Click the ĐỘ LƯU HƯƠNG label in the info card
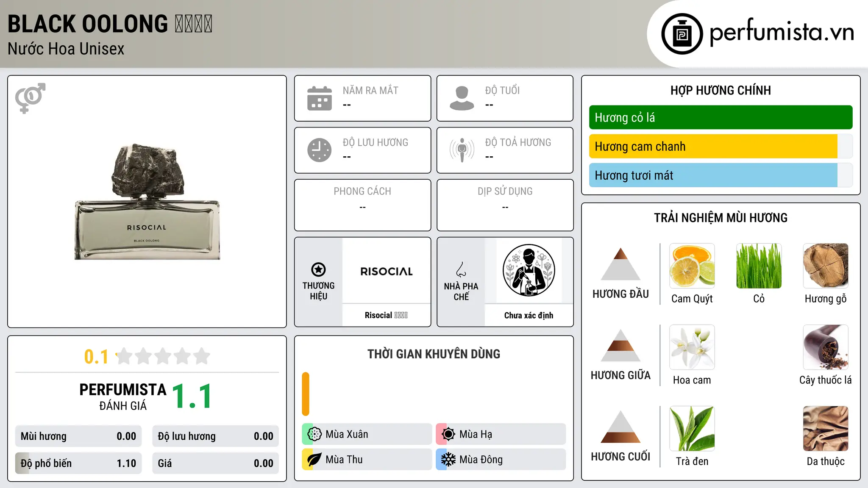This screenshot has height=488, width=868. click(x=376, y=142)
